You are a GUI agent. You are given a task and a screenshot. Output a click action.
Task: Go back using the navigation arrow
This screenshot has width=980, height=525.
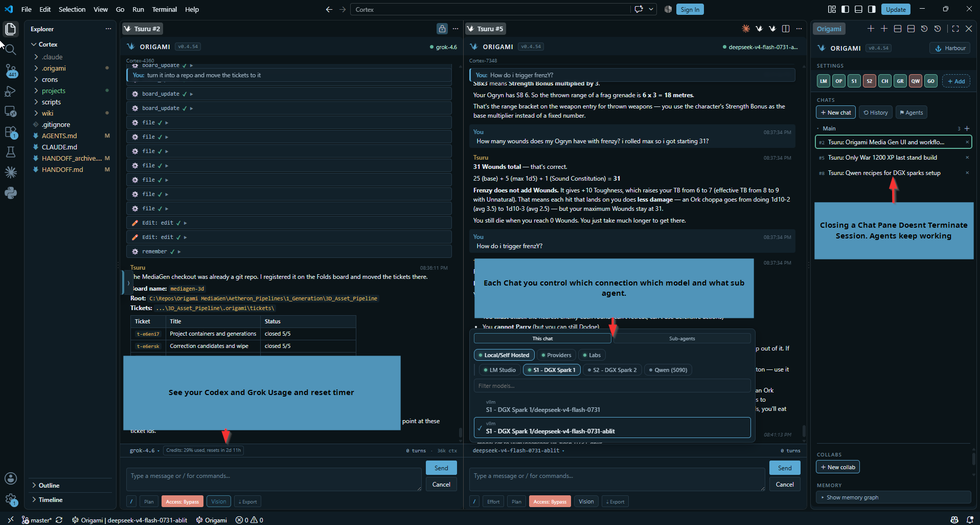coord(329,9)
